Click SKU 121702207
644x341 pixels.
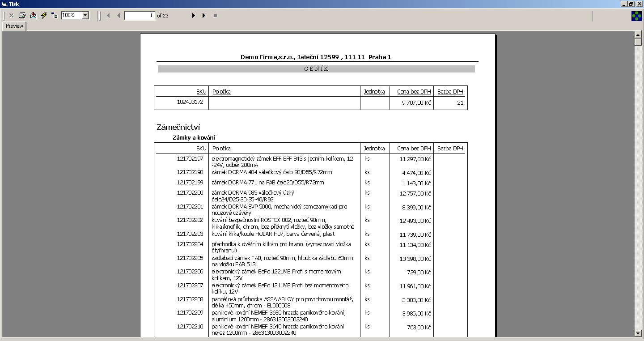coord(190,285)
